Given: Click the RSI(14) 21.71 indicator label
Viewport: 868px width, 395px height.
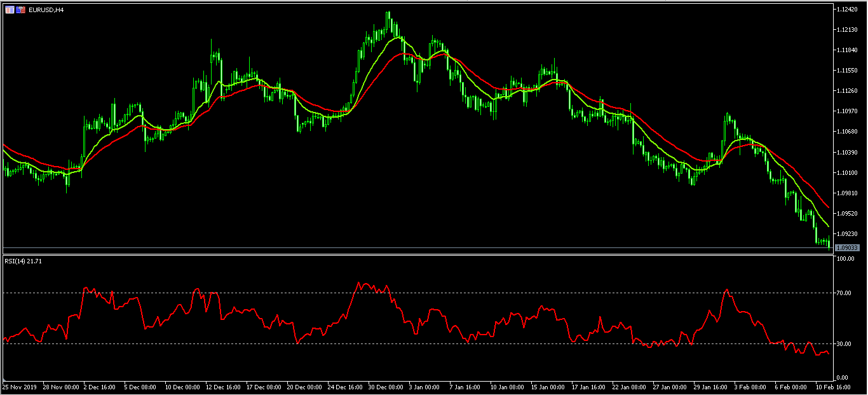Looking at the screenshot, I should pos(22,261).
